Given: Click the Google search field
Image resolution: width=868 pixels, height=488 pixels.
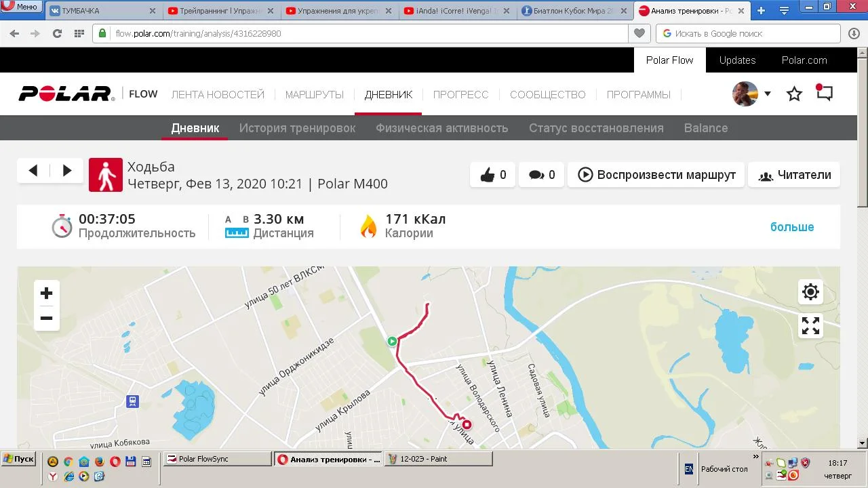Looking at the screenshot, I should coord(749,33).
